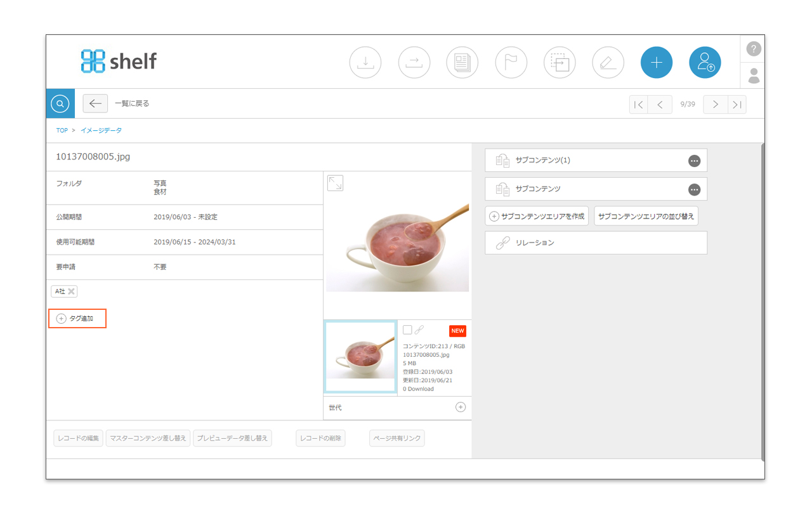The width and height of the screenshot is (812, 508).
Task: Open the help question mark icon
Action: [754, 49]
